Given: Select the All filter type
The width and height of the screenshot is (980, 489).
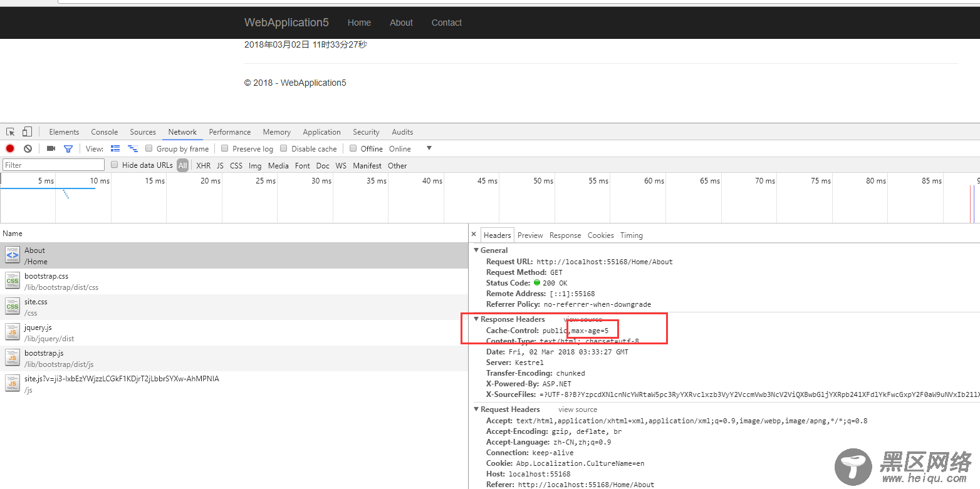Looking at the screenshot, I should [x=182, y=165].
